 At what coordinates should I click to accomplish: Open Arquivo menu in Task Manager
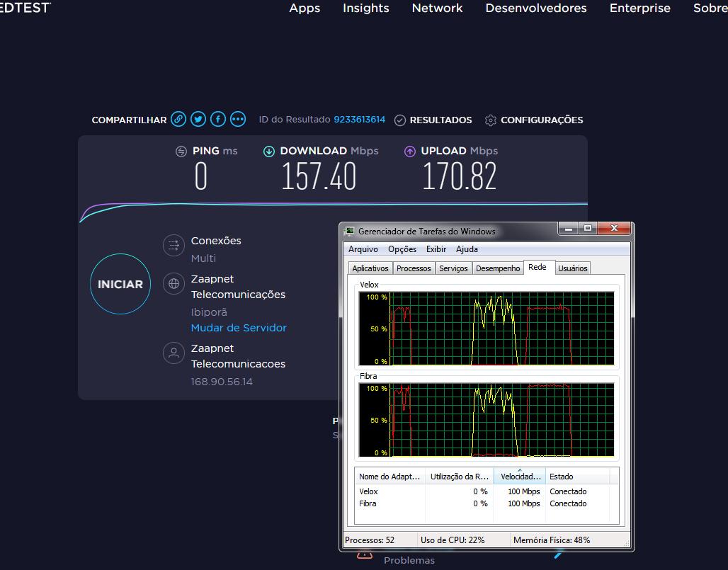click(363, 249)
